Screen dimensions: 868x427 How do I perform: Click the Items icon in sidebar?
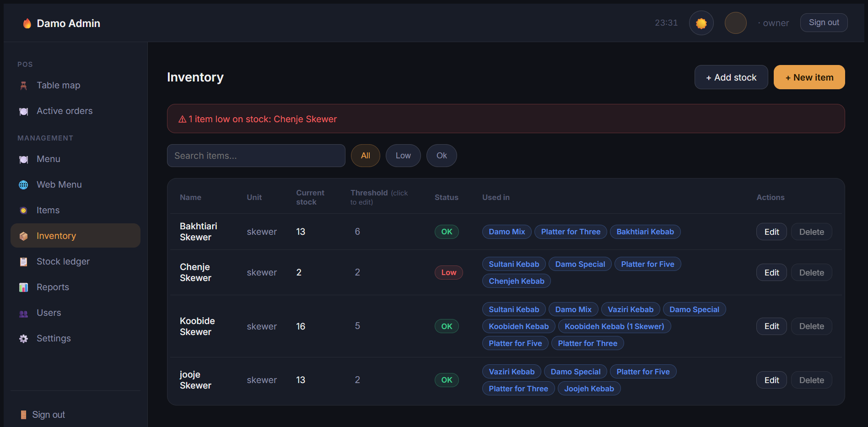(x=23, y=211)
